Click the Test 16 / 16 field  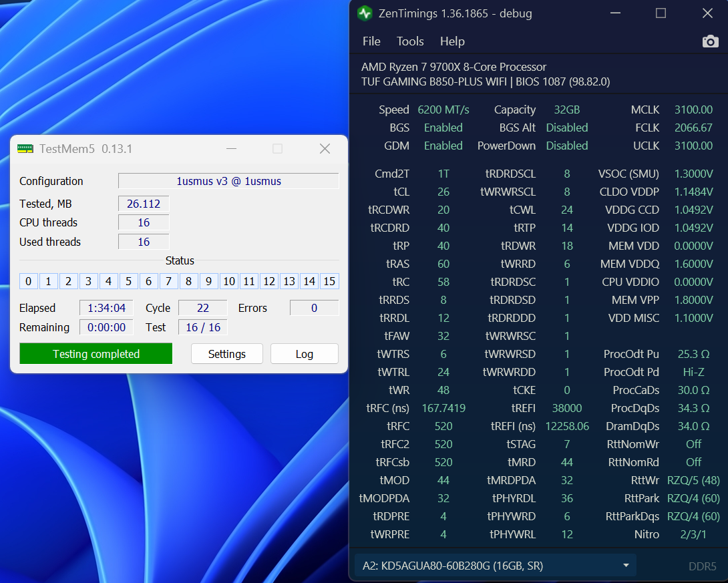click(203, 327)
